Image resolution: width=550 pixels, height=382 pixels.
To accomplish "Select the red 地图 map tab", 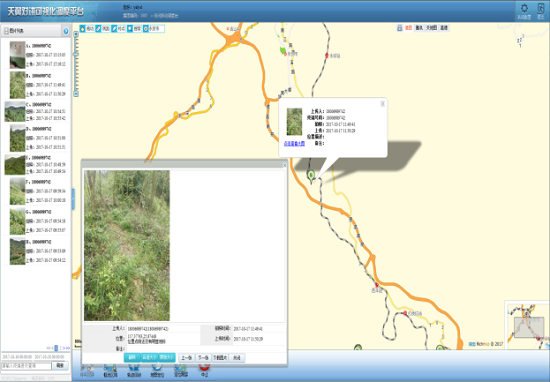I will point(408,28).
